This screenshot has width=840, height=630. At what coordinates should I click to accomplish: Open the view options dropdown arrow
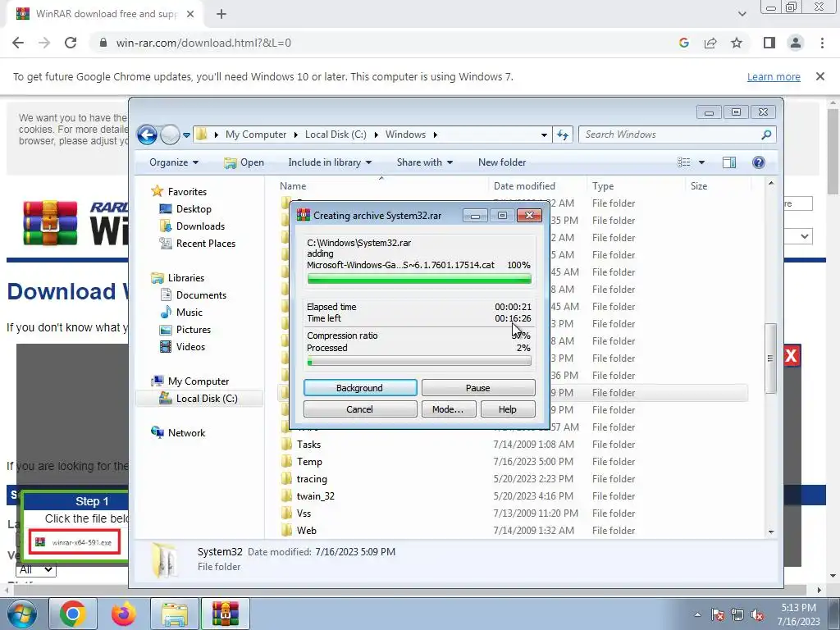click(701, 162)
